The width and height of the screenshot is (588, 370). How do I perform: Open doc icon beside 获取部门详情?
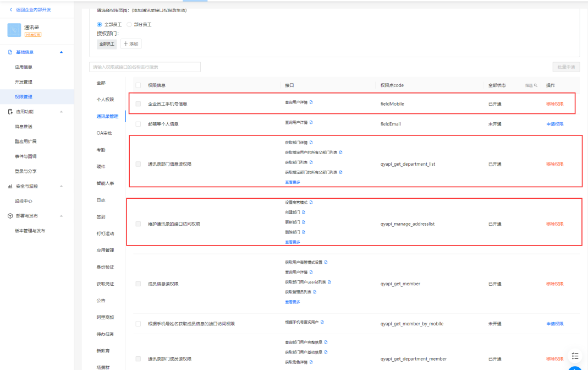pyautogui.click(x=311, y=143)
